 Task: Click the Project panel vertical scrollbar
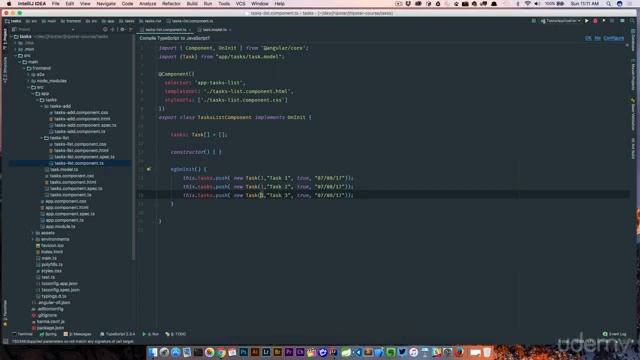[133, 147]
